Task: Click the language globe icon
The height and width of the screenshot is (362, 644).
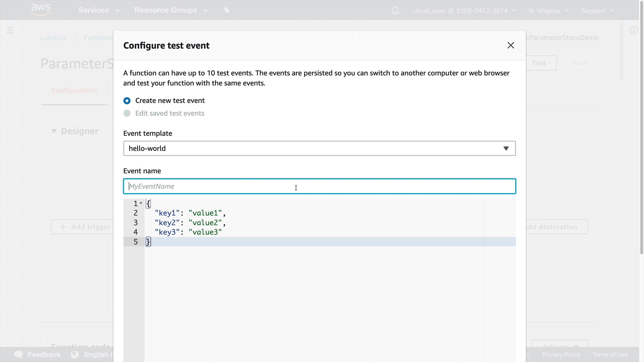Action: [x=75, y=355]
